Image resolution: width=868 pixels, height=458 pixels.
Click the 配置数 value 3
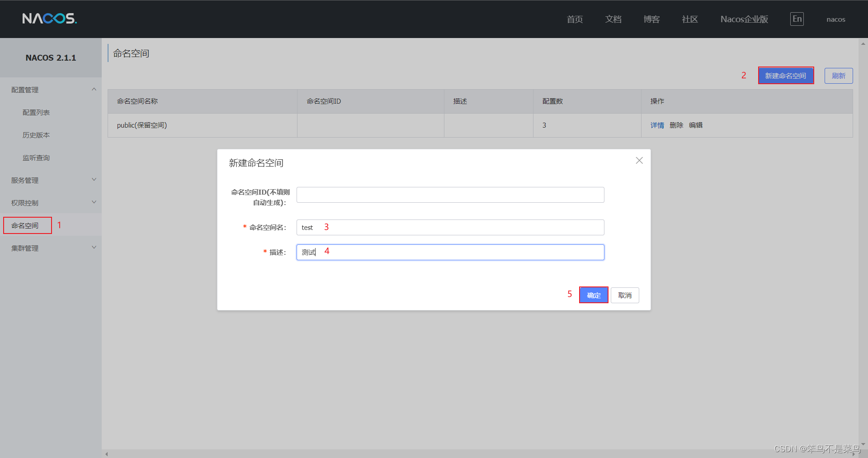click(544, 125)
